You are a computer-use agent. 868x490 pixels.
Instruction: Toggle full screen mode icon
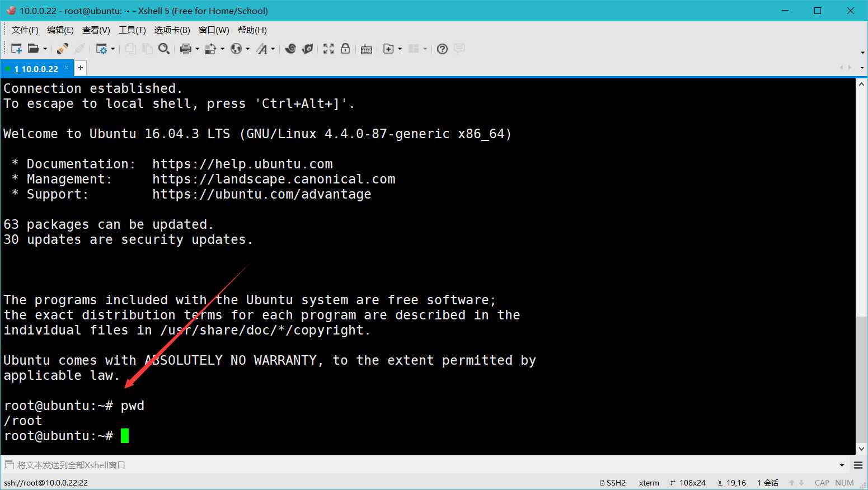click(x=329, y=49)
